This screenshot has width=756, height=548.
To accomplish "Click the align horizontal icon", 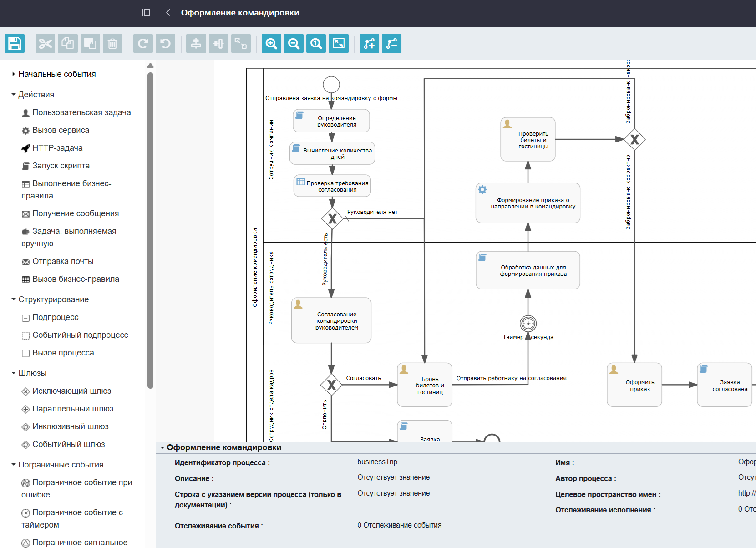I will [x=218, y=44].
